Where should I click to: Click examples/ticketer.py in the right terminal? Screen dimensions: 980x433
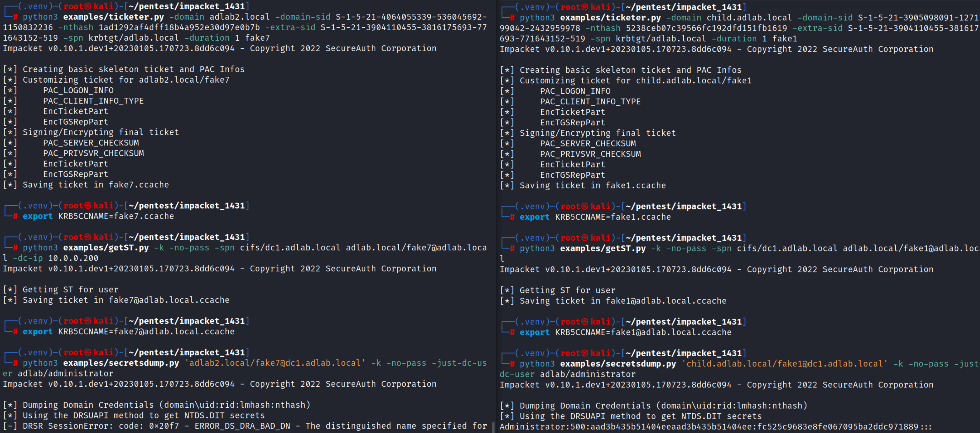pyautogui.click(x=610, y=18)
